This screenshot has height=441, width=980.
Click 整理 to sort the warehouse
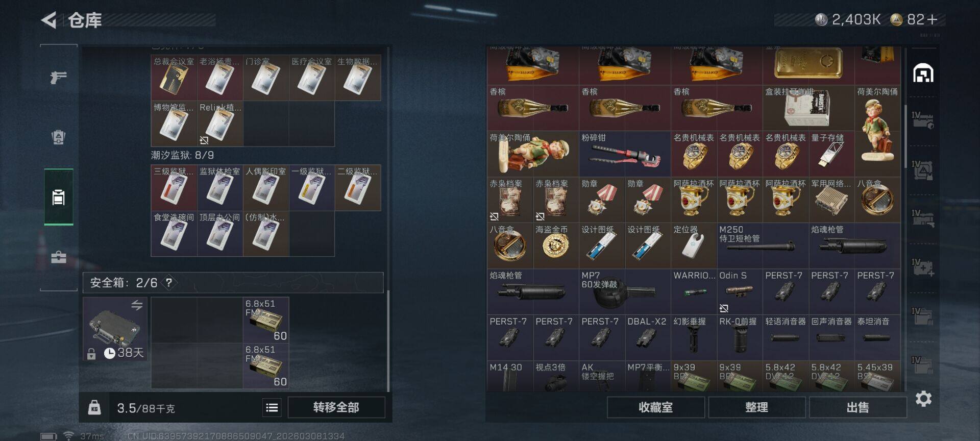[757, 407]
